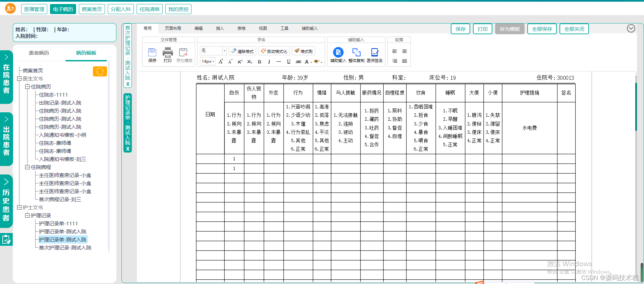Viewport: 644px width, 284px height.
Task: Click the document vertical scrollbar
Action: tap(636, 107)
